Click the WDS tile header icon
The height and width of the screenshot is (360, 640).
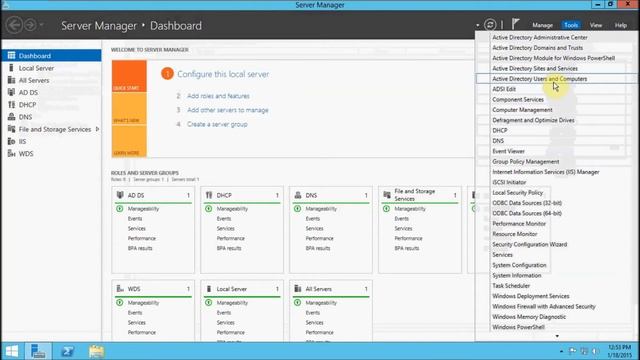[120, 289]
